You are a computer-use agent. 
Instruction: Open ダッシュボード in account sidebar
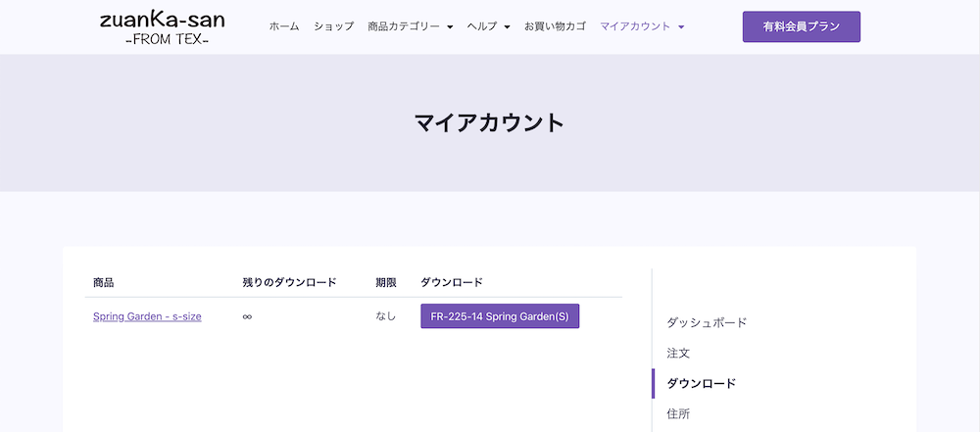[x=707, y=323]
